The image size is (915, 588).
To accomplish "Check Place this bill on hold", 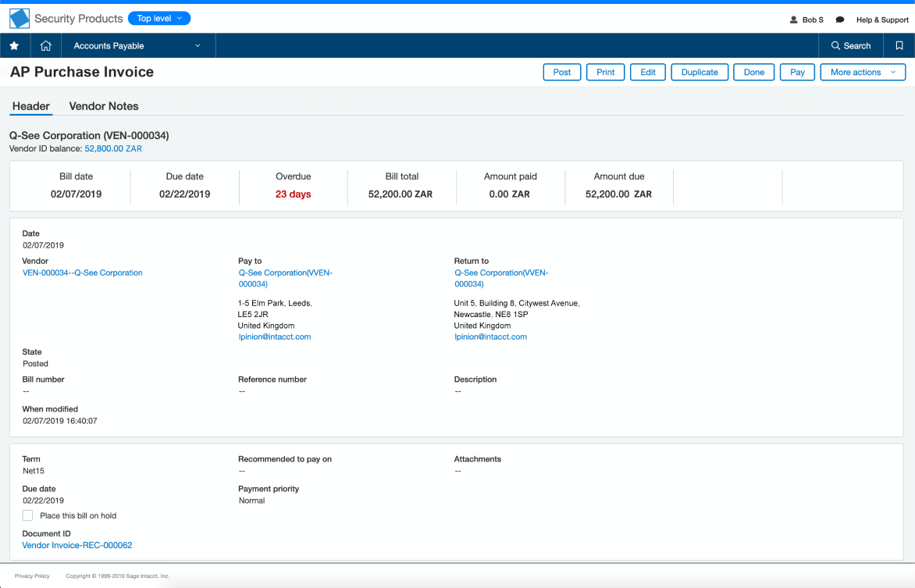I will [27, 515].
